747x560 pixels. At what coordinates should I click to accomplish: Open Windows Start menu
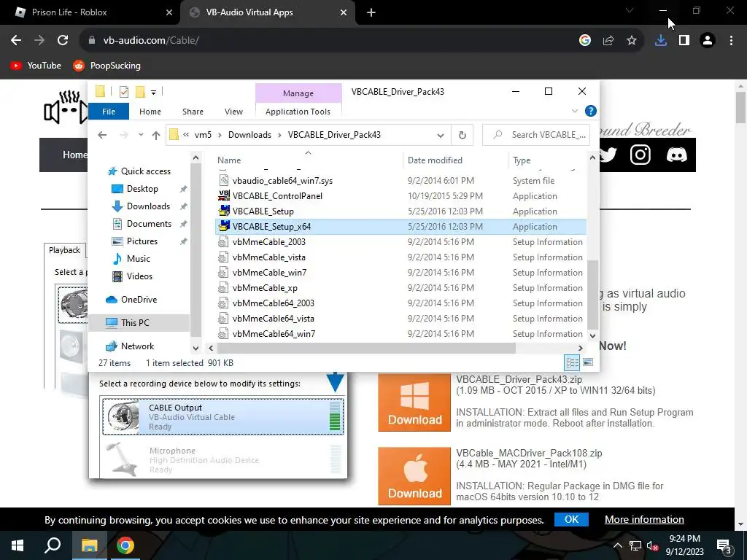coord(18,545)
